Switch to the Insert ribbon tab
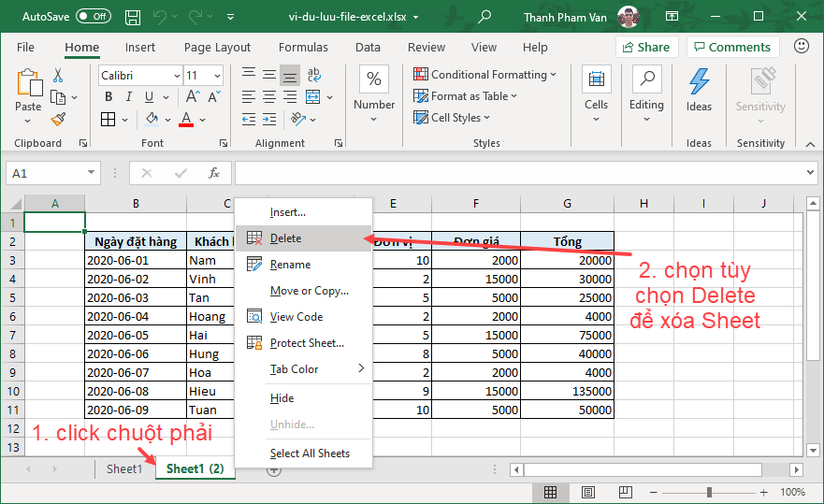Viewport: 824px width, 504px height. point(139,48)
